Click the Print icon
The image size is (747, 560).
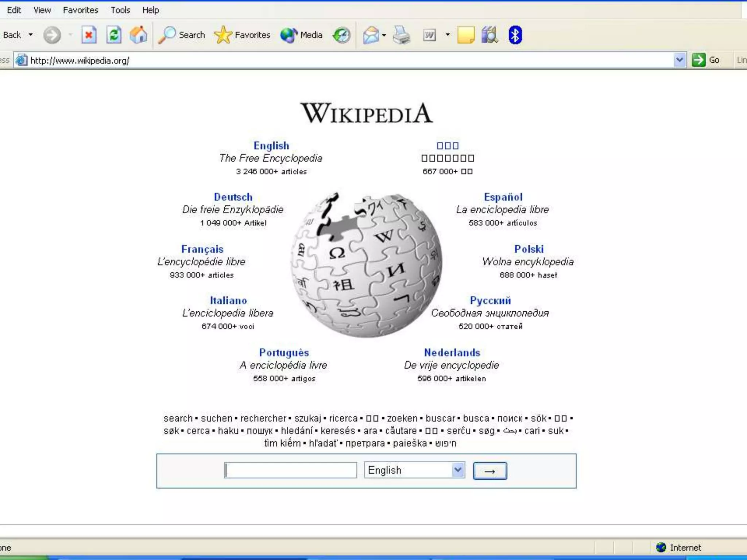(402, 35)
